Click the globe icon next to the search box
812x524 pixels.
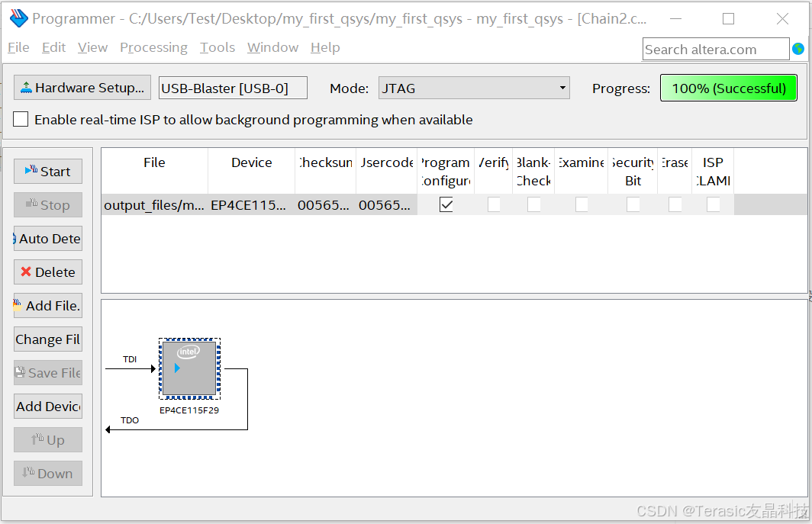click(x=798, y=49)
